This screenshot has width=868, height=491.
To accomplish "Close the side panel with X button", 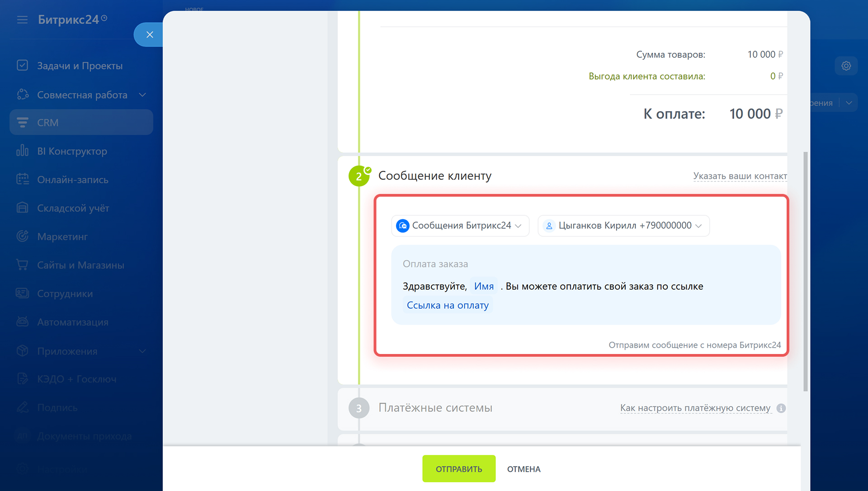I will coord(150,35).
